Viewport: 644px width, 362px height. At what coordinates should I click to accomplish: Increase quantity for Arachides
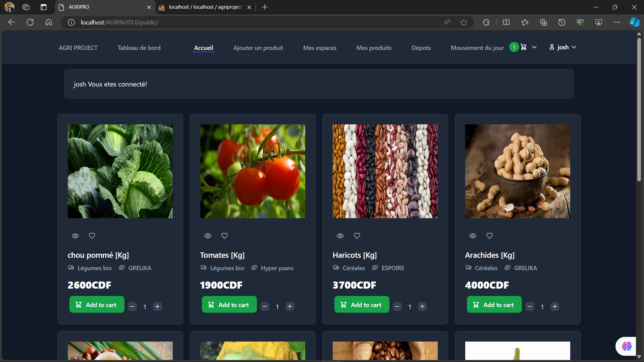tap(555, 307)
